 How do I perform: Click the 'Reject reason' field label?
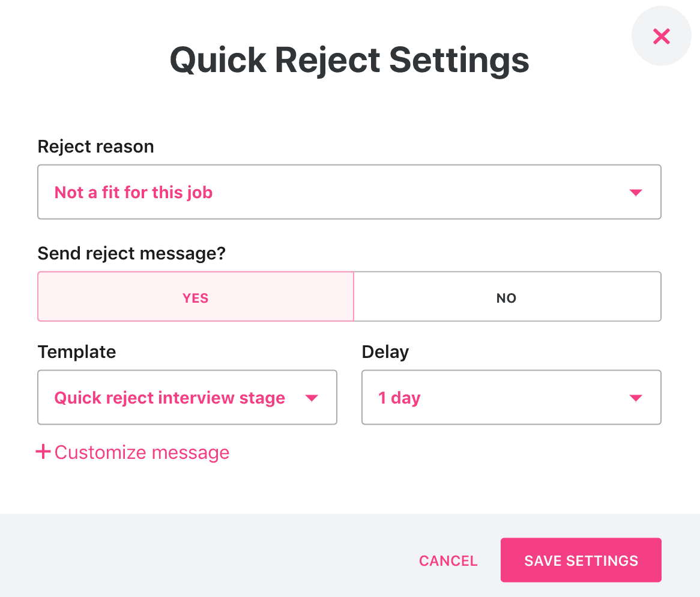tap(95, 147)
